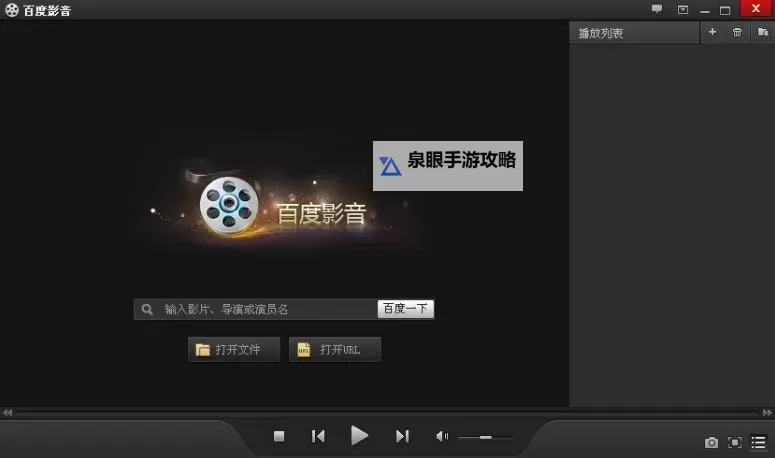Toggle the playlist panel icon
The width and height of the screenshot is (775, 458).
(759, 442)
